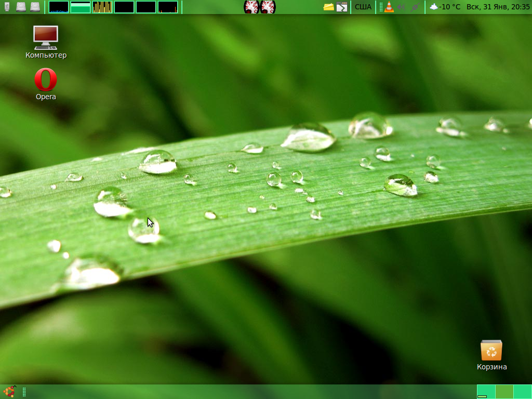Switch keyboard layout indicator США
The image size is (532, 399).
click(363, 7)
